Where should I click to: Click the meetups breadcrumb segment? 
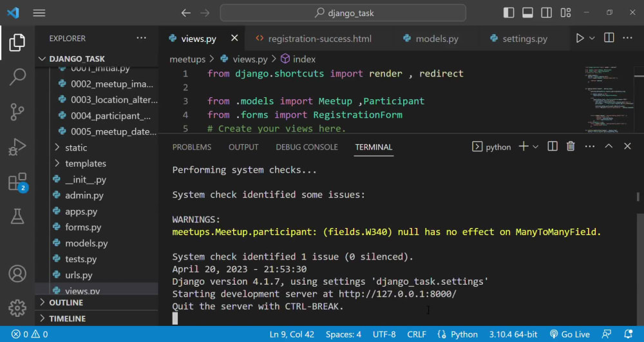click(x=187, y=59)
